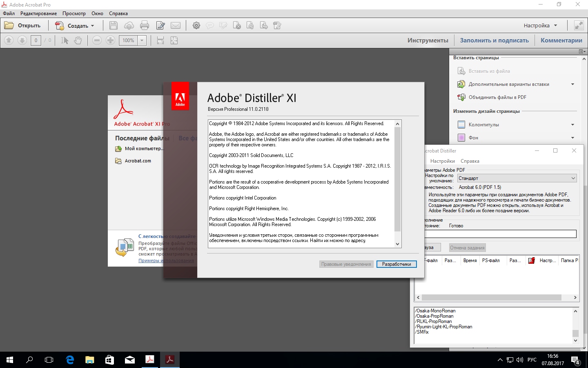Open Windows Start menu
588x368 pixels.
coord(10,360)
